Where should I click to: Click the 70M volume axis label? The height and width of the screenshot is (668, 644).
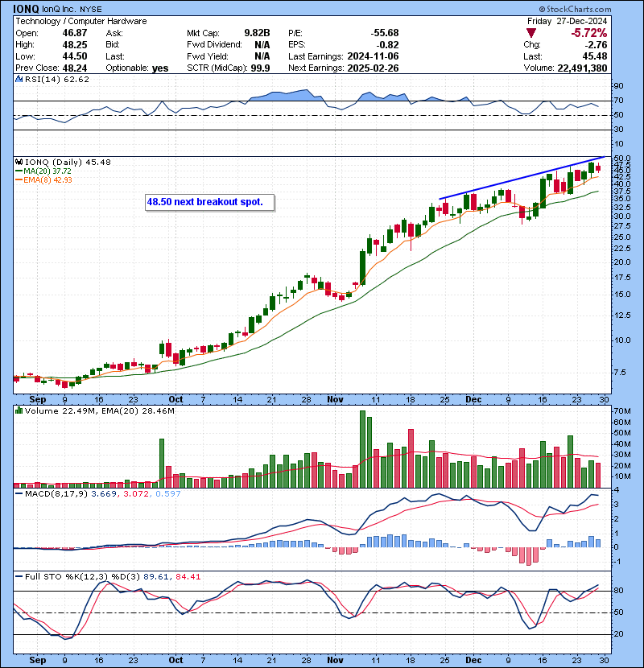tap(622, 411)
